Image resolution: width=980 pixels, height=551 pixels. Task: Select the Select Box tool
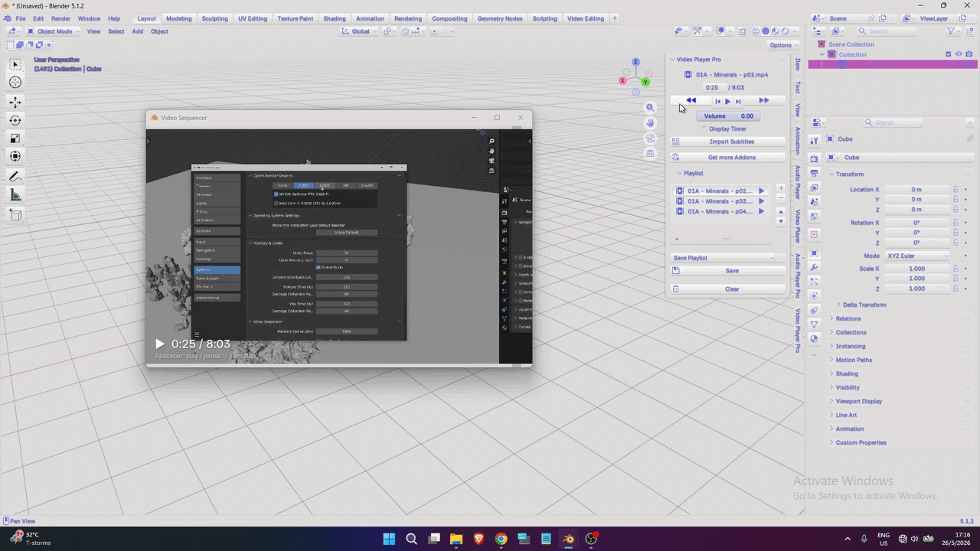(15, 64)
